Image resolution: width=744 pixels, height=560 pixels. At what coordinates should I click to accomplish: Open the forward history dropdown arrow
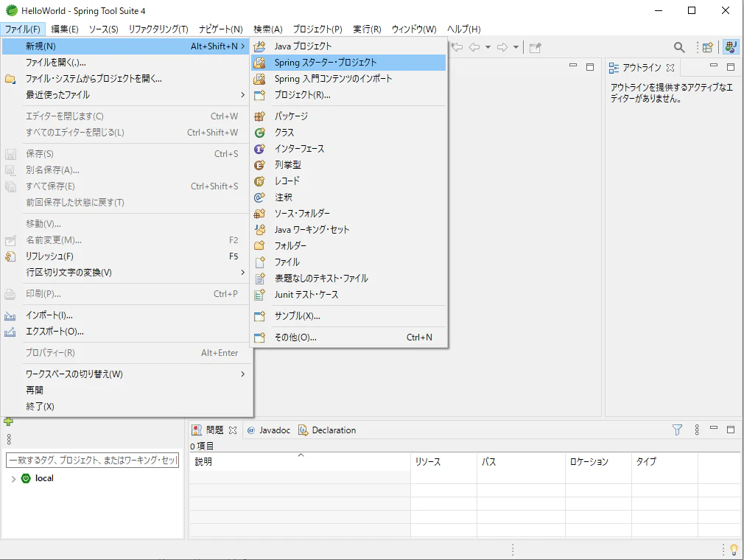point(516,47)
